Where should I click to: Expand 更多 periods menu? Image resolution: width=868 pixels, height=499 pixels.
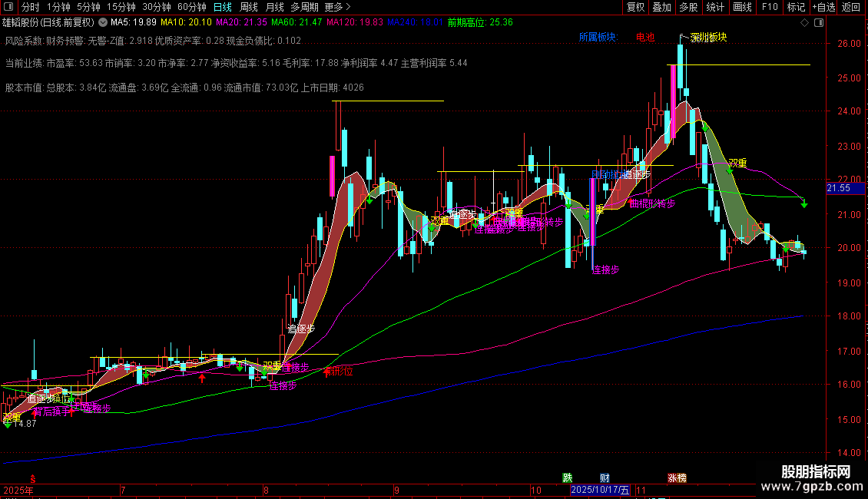[x=337, y=7]
